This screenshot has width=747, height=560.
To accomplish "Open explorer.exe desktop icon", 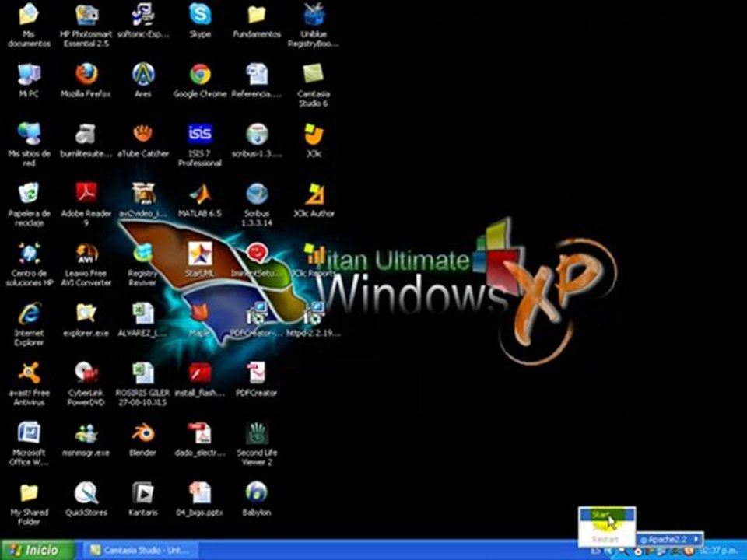I will 86,320.
